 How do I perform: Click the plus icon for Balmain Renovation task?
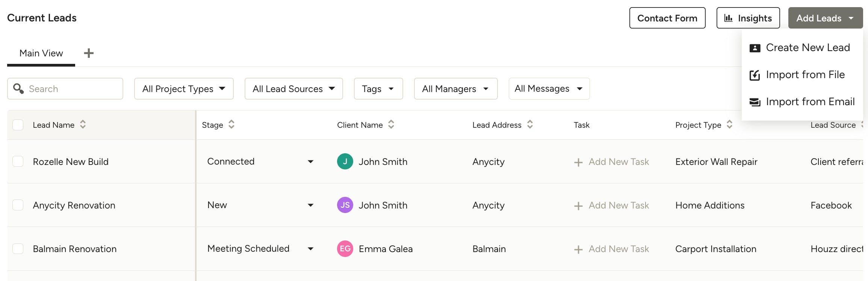[x=578, y=249]
